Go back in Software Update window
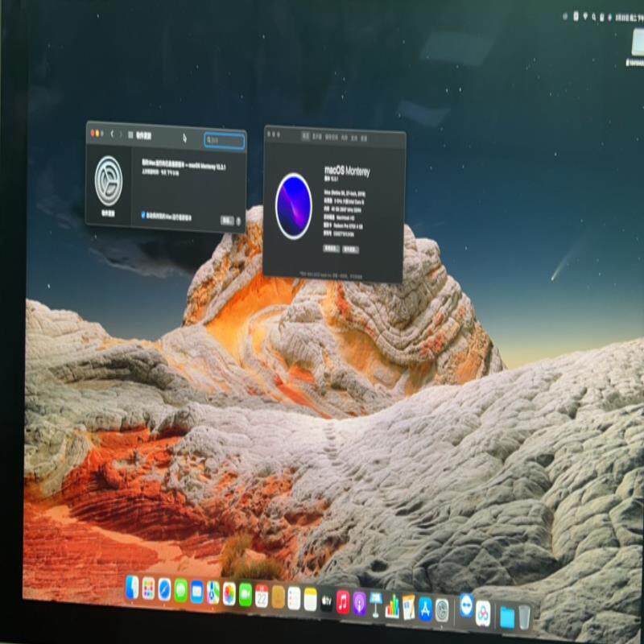This screenshot has height=644, width=644. pos(112,134)
